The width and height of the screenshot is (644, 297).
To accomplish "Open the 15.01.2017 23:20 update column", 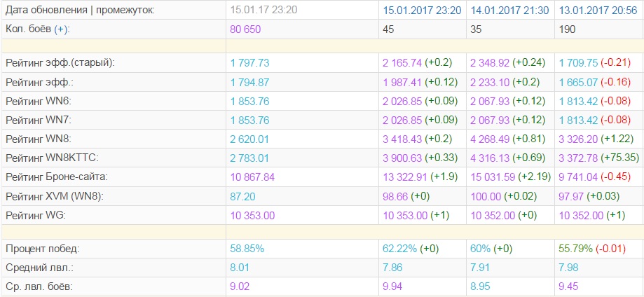I will (422, 11).
